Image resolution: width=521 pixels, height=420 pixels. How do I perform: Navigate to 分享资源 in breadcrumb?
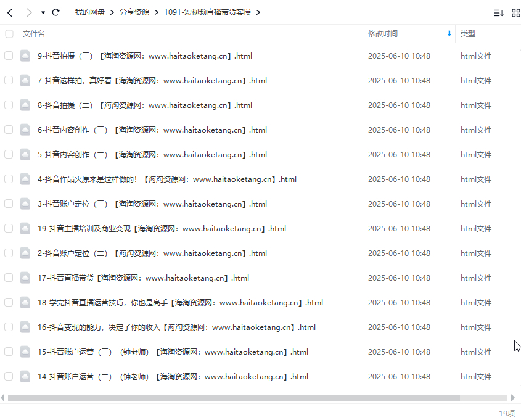click(x=134, y=12)
